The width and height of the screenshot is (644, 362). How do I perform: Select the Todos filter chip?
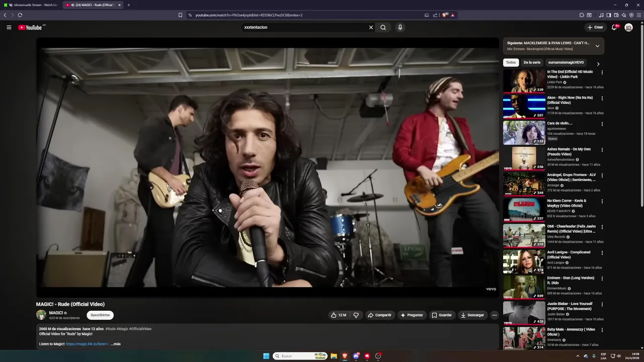[511, 62]
